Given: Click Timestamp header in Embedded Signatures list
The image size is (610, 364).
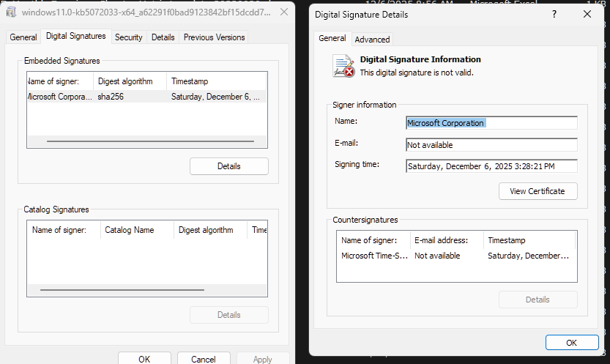Looking at the screenshot, I should (x=216, y=81).
